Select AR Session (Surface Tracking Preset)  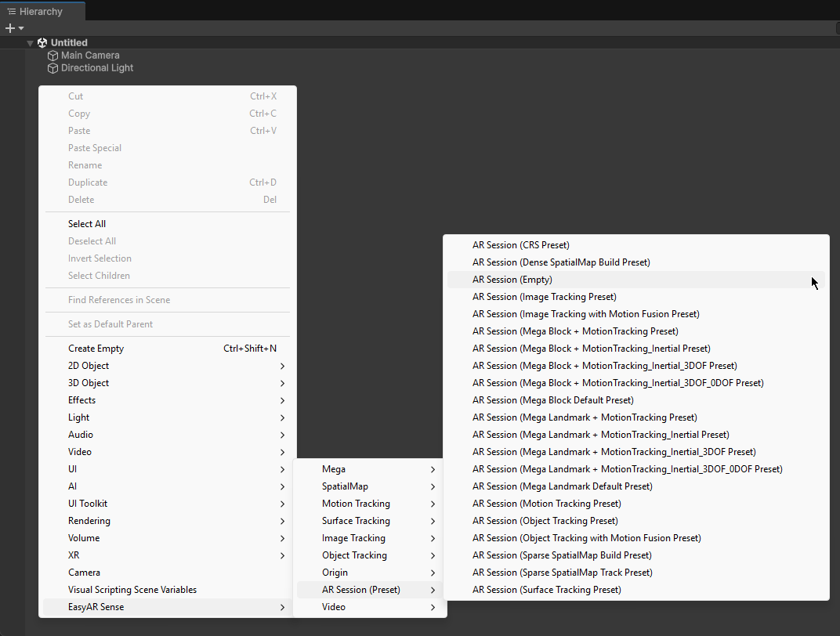pos(546,590)
